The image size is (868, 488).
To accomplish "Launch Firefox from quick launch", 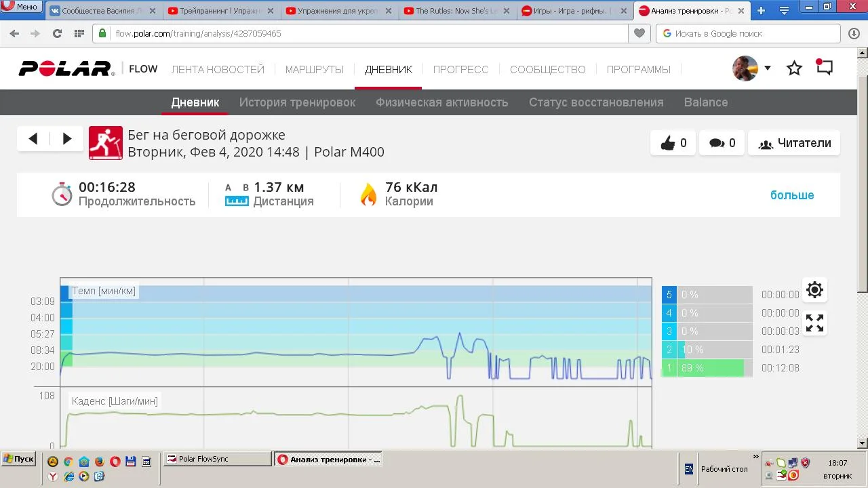I will (x=100, y=462).
